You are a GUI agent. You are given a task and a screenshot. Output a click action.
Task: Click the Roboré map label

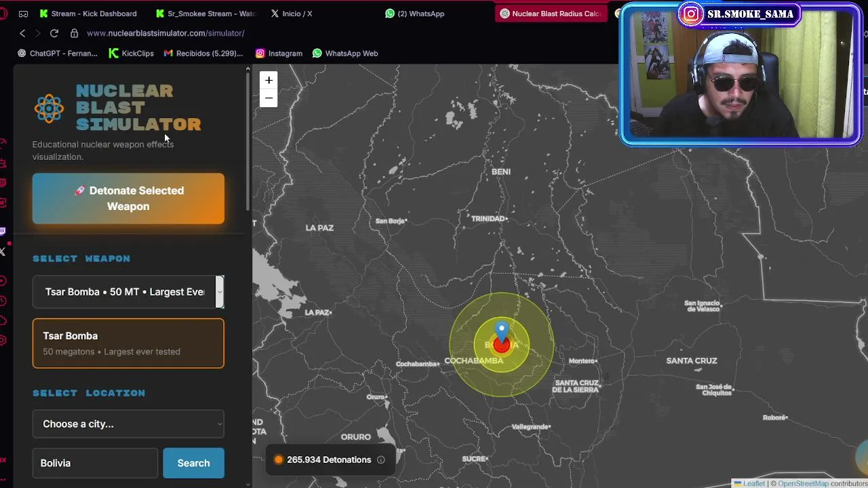(x=775, y=418)
